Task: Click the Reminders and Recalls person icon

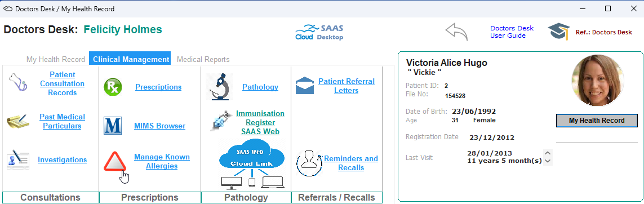Action: tap(309, 163)
